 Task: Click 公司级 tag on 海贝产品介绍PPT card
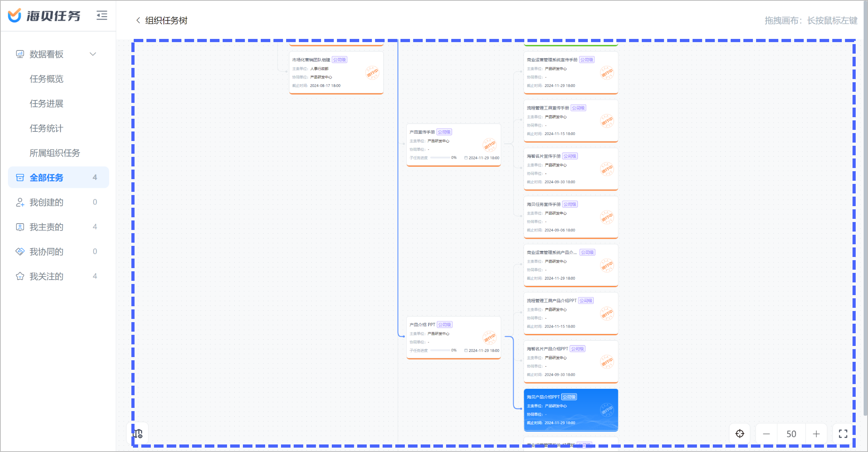(569, 397)
